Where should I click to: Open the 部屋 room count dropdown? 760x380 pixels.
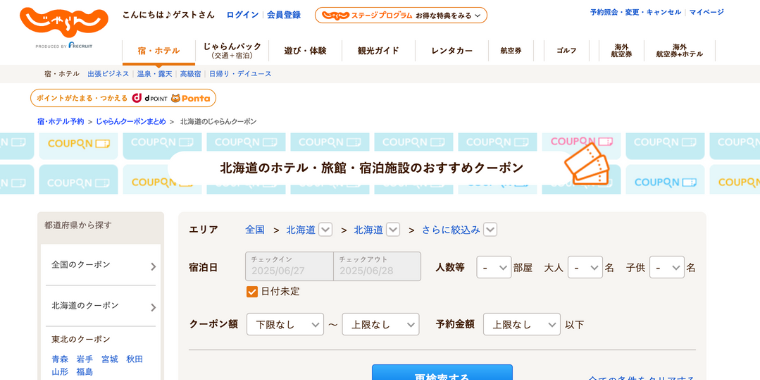click(493, 267)
